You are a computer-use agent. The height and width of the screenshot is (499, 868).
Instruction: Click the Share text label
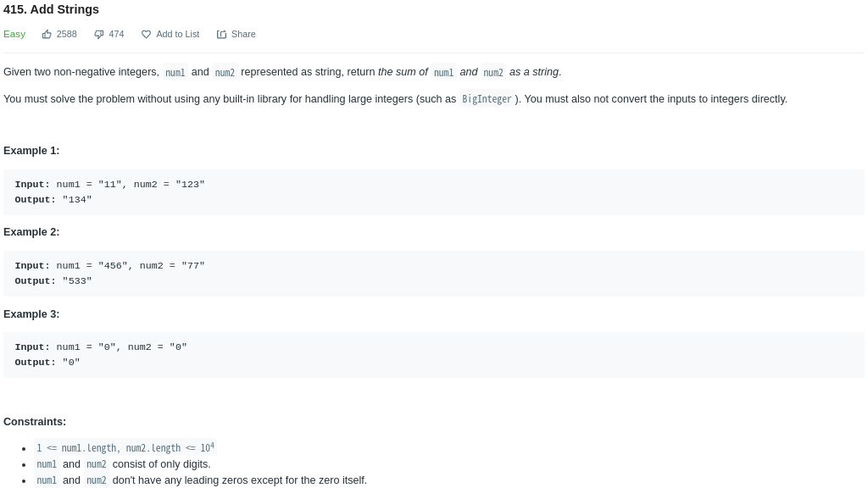[243, 34]
